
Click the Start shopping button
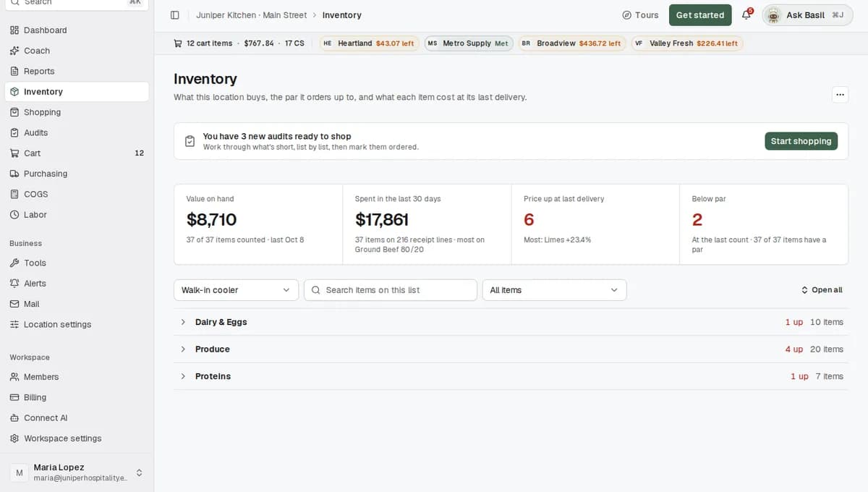(801, 141)
